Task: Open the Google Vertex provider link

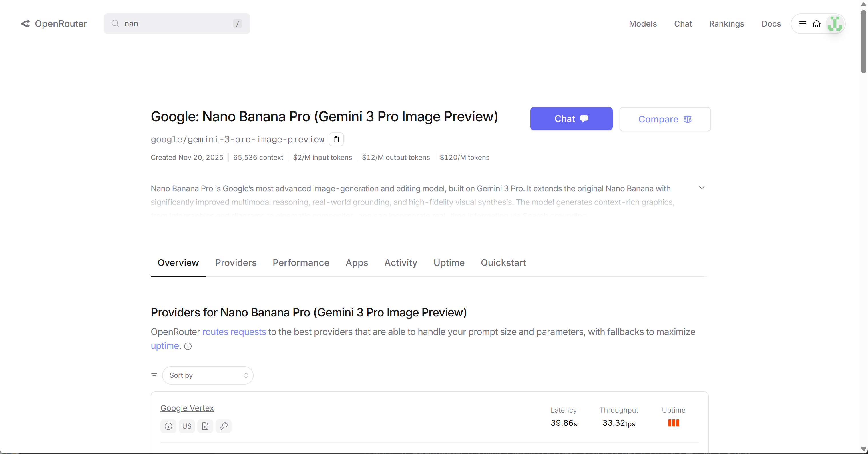Action: pos(187,408)
